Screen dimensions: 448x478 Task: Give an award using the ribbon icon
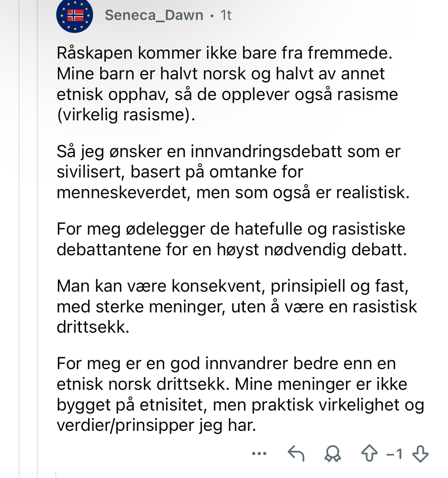click(x=332, y=454)
